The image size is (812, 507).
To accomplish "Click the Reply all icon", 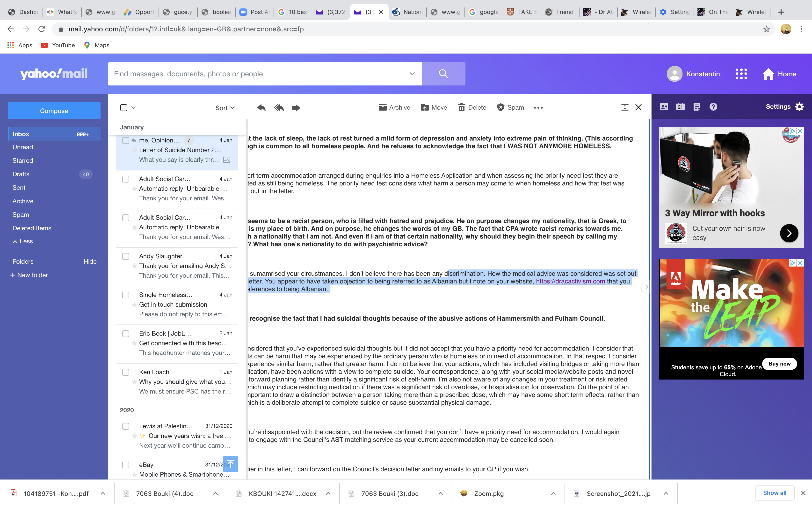I will pyautogui.click(x=278, y=108).
